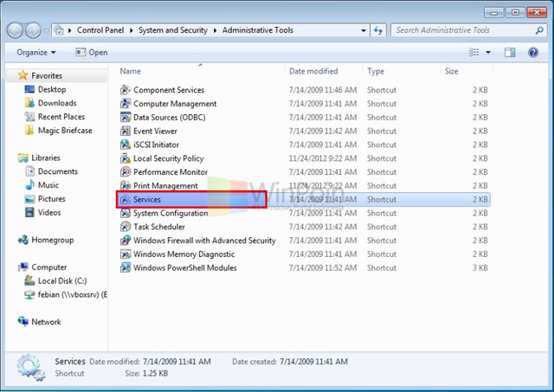The image size is (554, 392).
Task: Open Local Disk (C:)
Action: click(62, 281)
